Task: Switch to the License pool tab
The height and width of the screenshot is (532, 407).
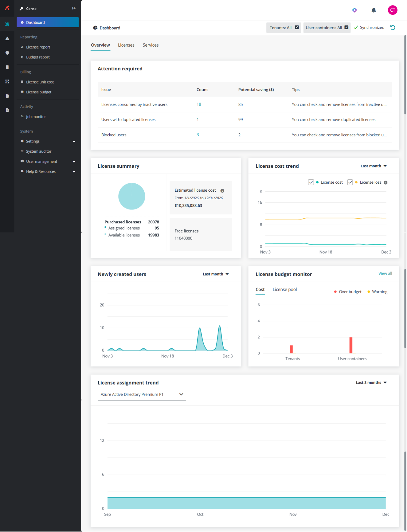Action: point(284,290)
